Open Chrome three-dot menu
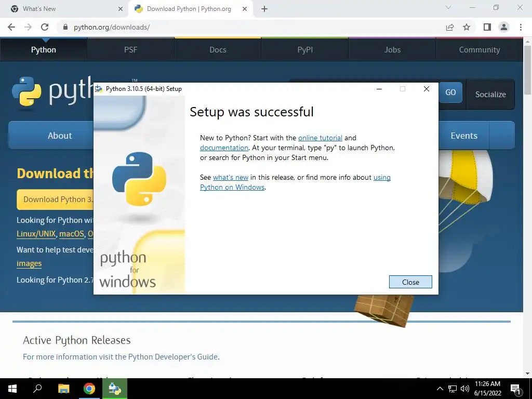Viewport: 532px width, 399px height. click(x=521, y=27)
